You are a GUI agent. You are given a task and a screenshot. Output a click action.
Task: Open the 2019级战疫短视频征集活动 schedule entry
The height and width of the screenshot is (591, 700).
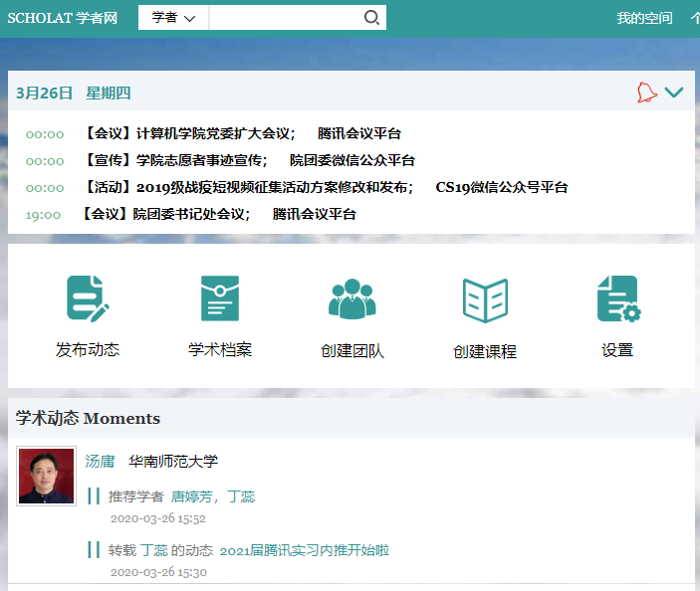[x=249, y=187]
